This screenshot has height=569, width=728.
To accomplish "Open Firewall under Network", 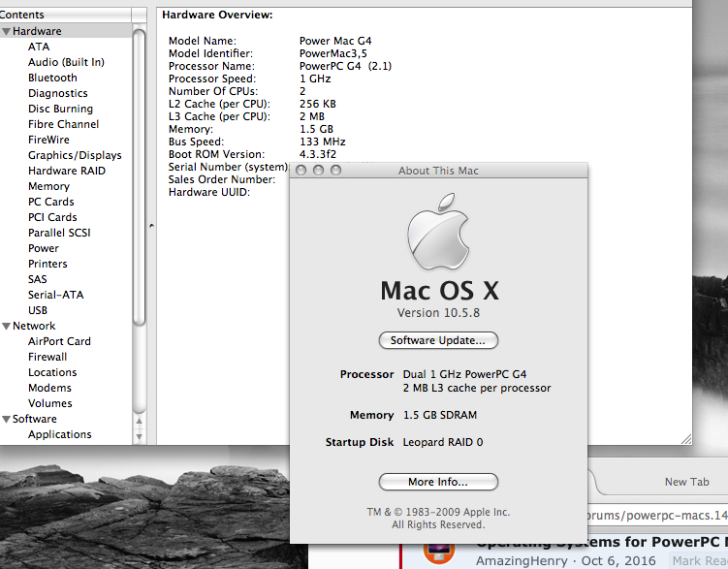I will coord(47,357).
